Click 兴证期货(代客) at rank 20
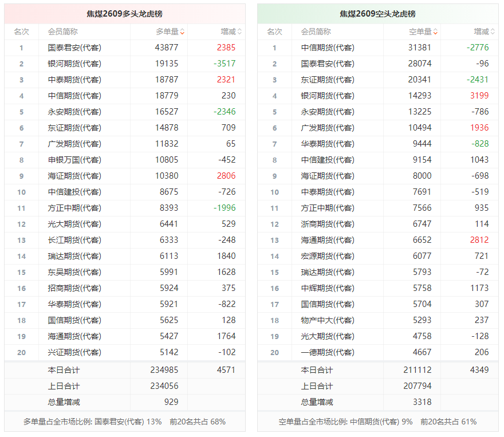Screen dimensions: 504x437 click(x=74, y=352)
